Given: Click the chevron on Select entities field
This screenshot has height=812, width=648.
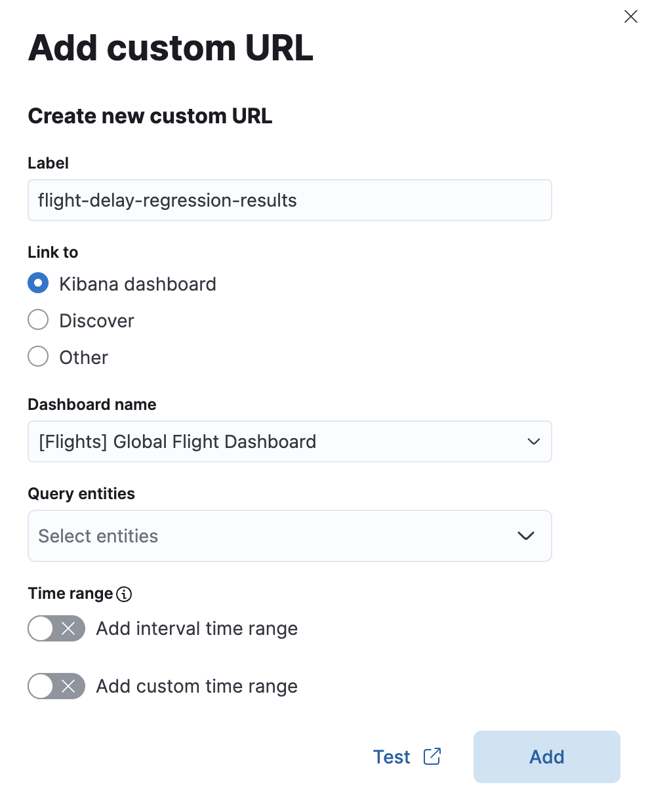Looking at the screenshot, I should pos(525,536).
